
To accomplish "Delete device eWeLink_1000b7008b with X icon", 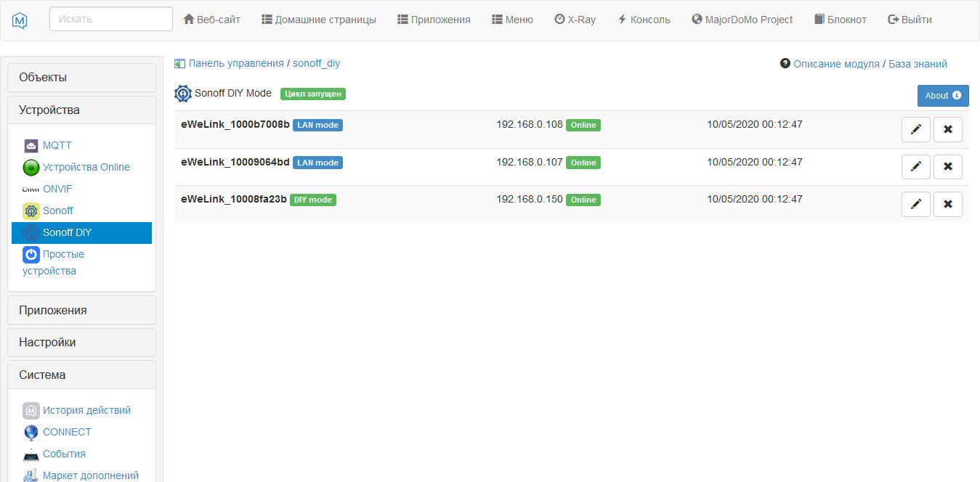I will 948,129.
